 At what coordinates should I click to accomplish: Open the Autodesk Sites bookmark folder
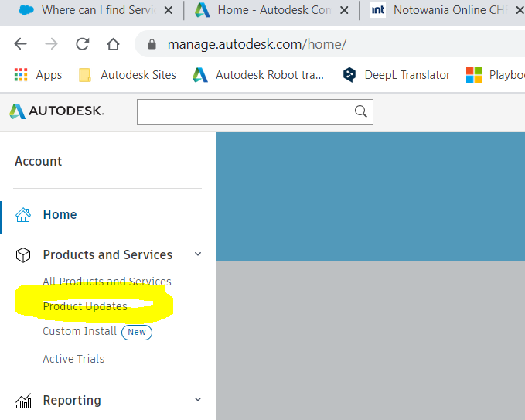coord(128,75)
